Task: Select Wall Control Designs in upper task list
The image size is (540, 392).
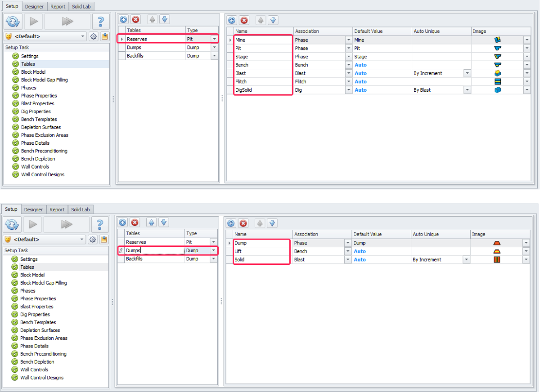Action: pos(43,174)
